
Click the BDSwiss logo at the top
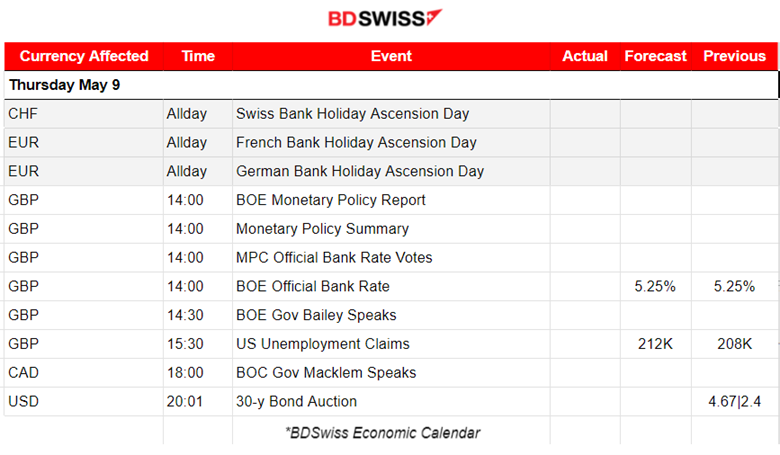[x=385, y=18]
